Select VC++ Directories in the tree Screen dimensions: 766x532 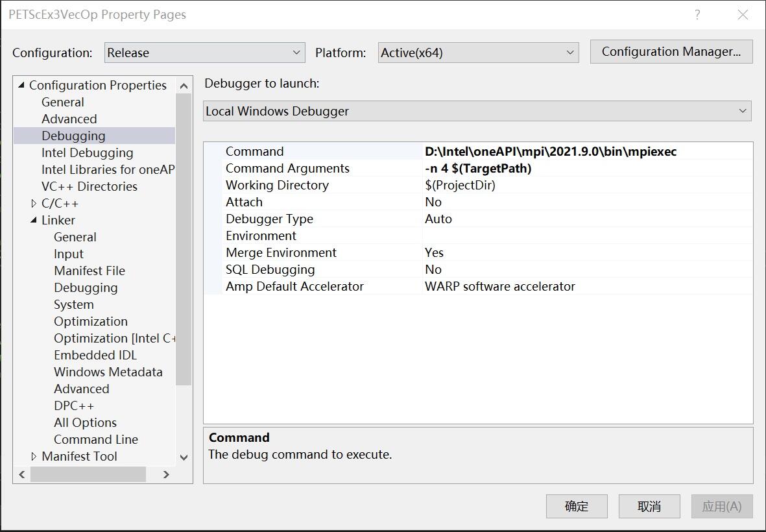click(x=89, y=186)
